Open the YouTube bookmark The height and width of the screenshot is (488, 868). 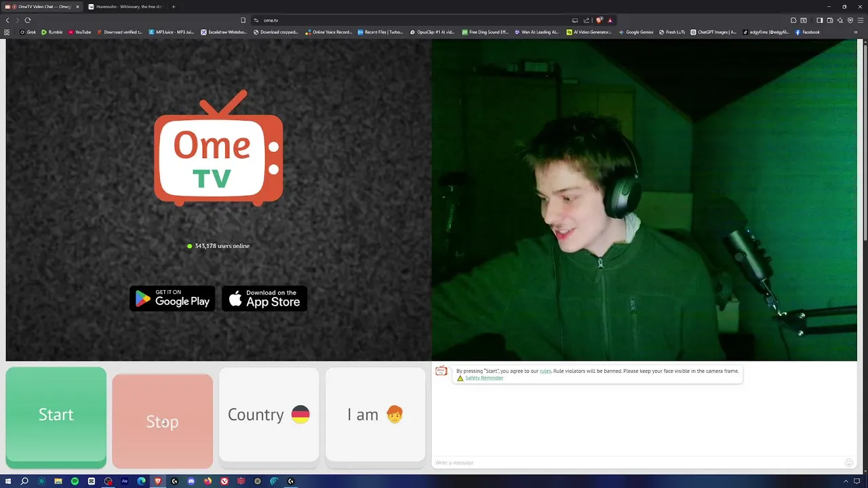click(80, 32)
